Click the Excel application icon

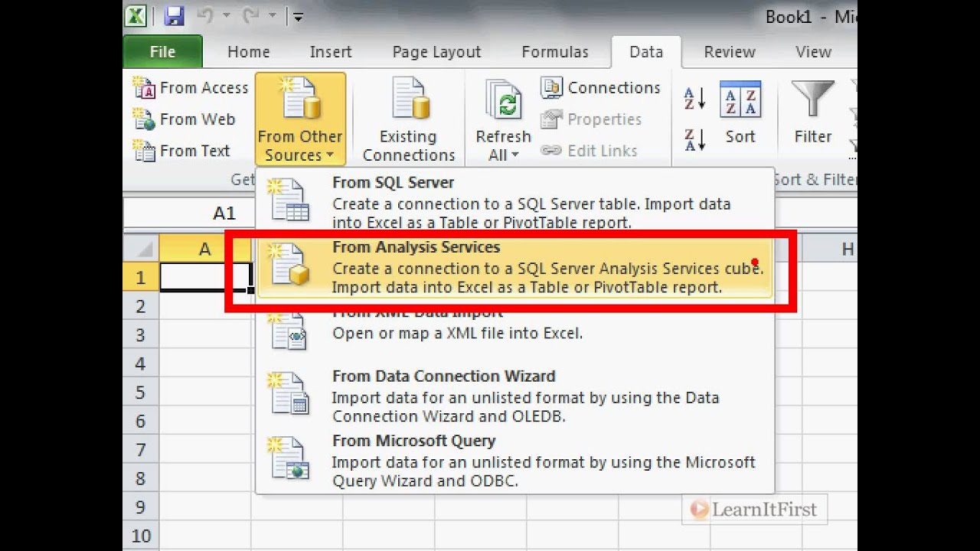coord(137,16)
